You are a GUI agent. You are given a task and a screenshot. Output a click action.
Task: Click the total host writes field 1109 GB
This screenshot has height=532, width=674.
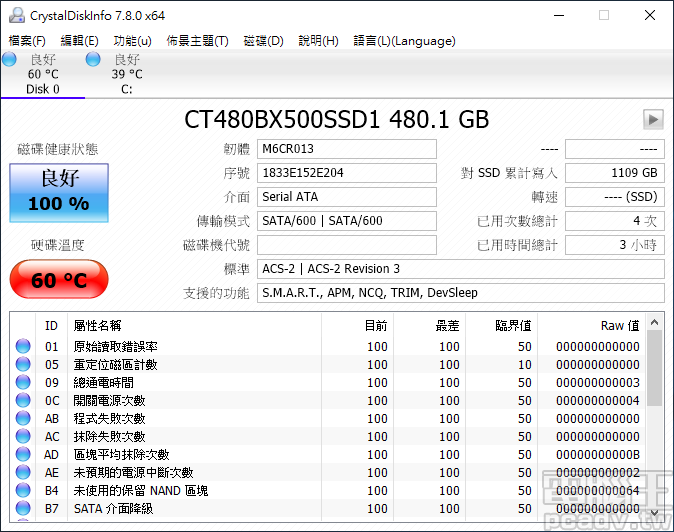pyautogui.click(x=615, y=173)
